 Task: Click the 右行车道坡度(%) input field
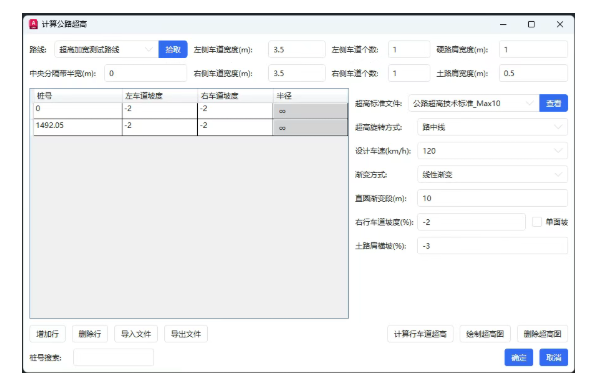(x=471, y=222)
